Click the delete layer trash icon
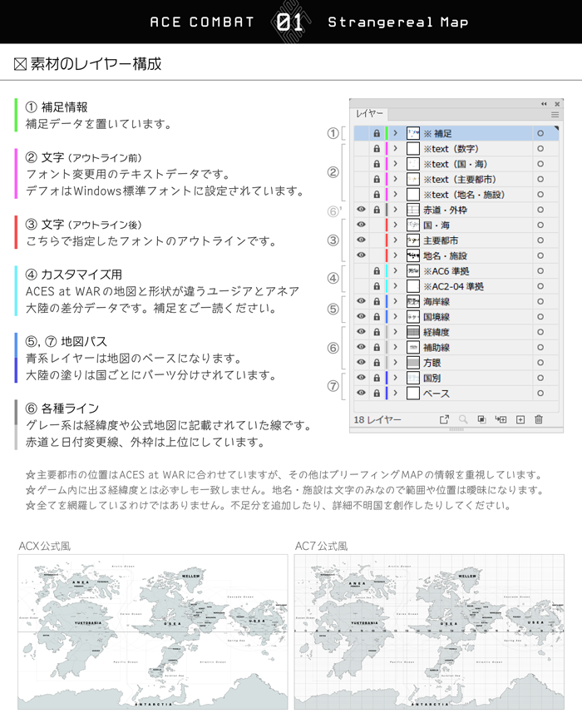 (539, 420)
